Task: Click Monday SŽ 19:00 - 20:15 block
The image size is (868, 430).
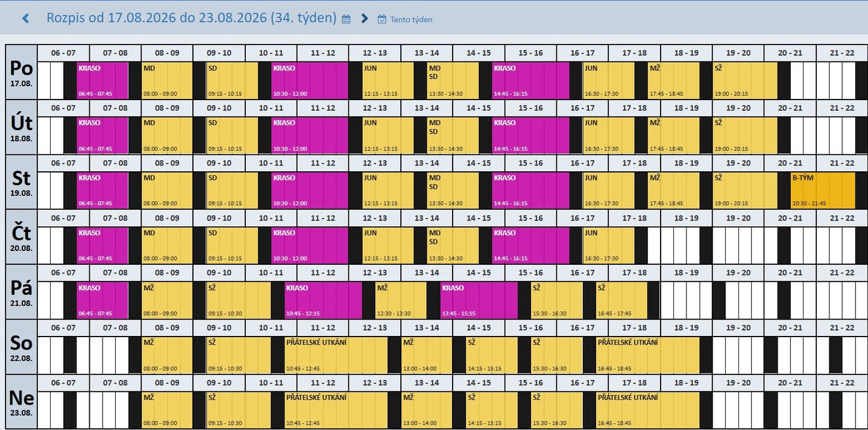Action: (744, 81)
